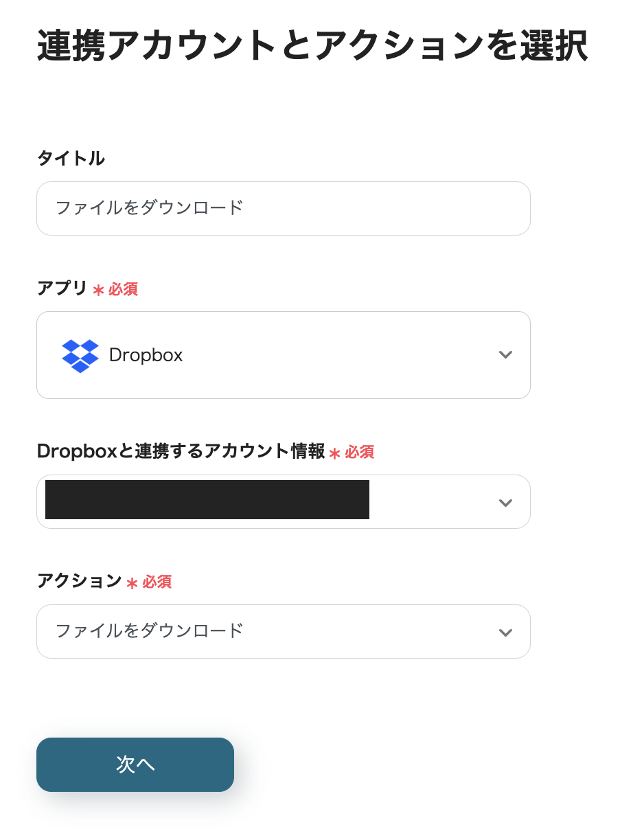644x831 pixels.
Task: Focus the タイトル text input field
Action: click(x=283, y=208)
